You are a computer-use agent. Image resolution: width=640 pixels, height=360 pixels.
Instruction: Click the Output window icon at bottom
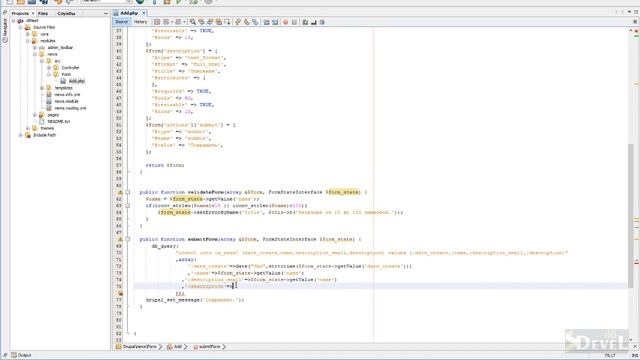tap(14, 355)
